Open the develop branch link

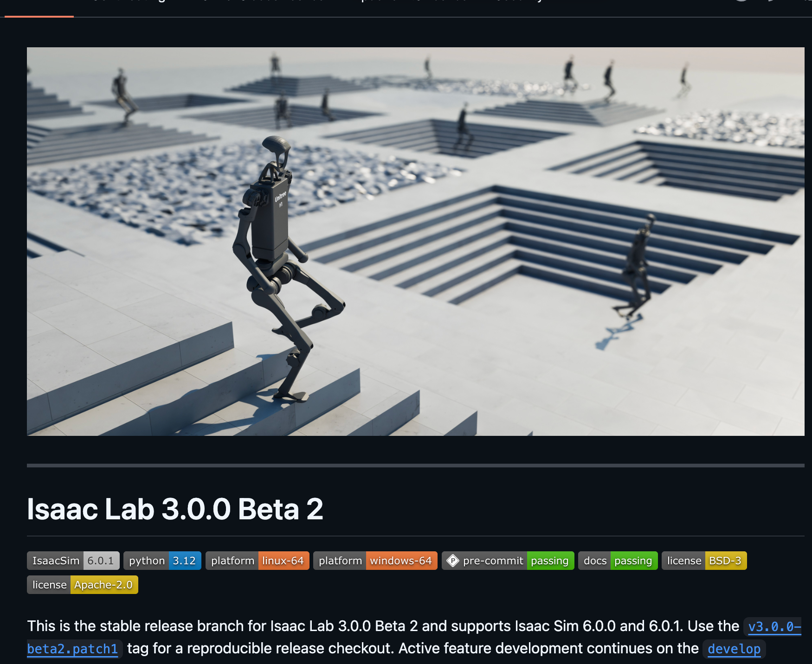(x=734, y=649)
